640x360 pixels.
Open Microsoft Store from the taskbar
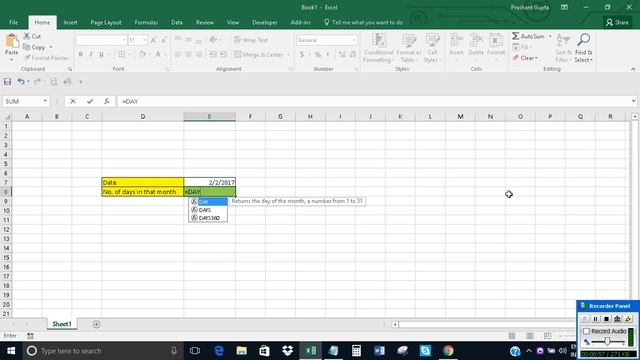pyautogui.click(x=264, y=351)
